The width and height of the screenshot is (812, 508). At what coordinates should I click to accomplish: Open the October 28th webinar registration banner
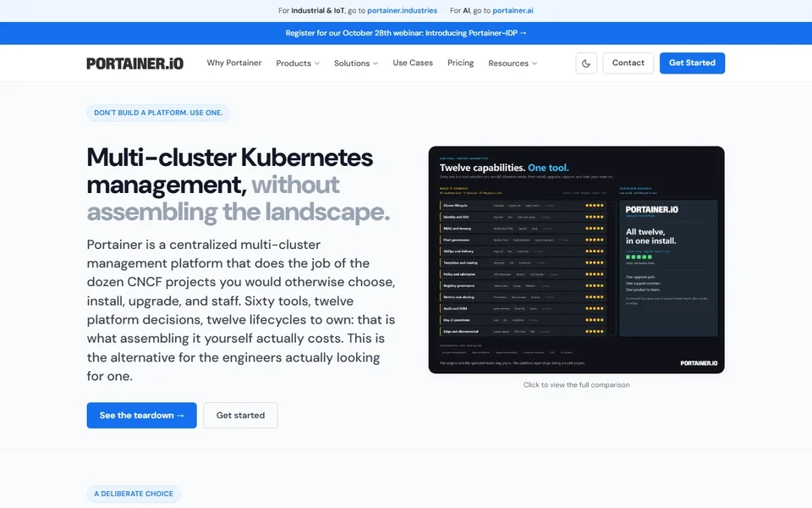pos(406,33)
